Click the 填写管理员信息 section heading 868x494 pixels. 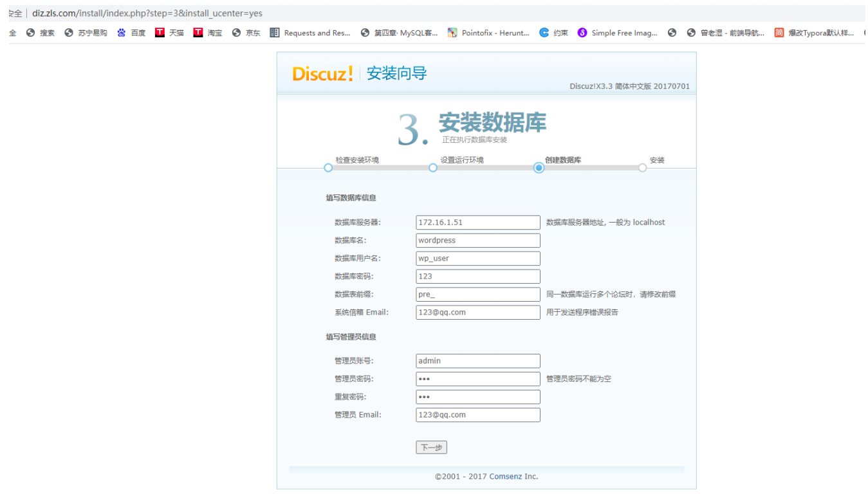click(351, 337)
